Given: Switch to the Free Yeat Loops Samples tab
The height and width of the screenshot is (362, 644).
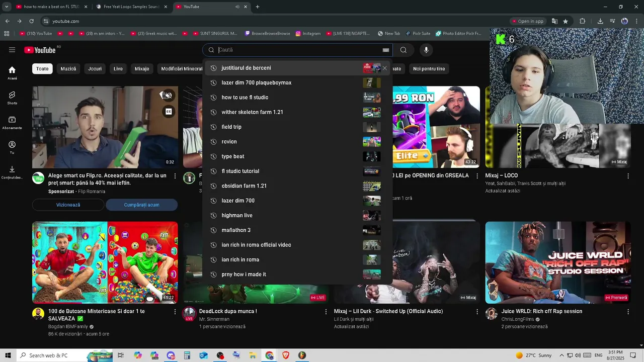Looking at the screenshot, I should tap(131, 7).
